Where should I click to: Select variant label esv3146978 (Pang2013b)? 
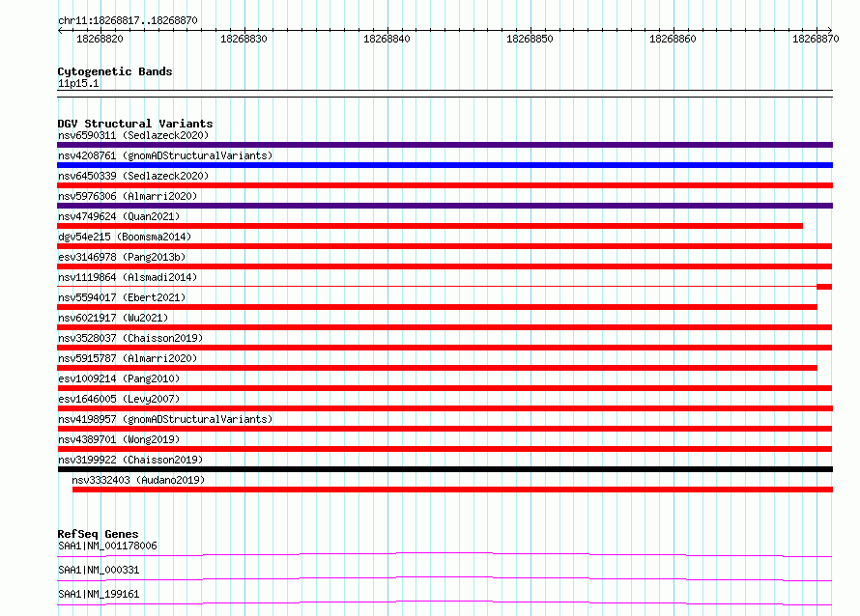click(x=122, y=257)
